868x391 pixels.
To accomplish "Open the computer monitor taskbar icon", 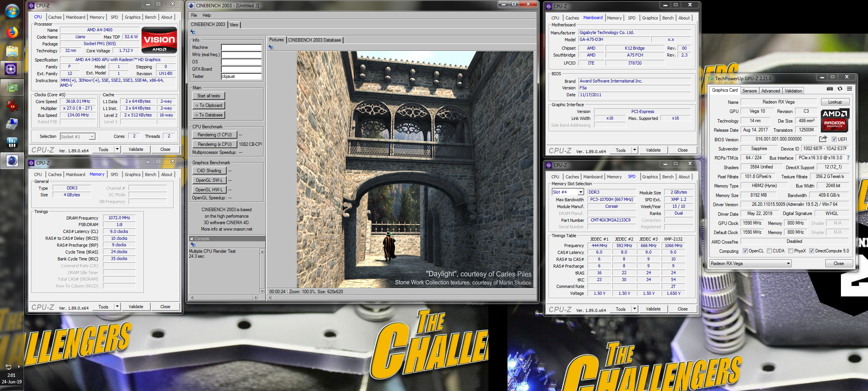I will [12, 124].
